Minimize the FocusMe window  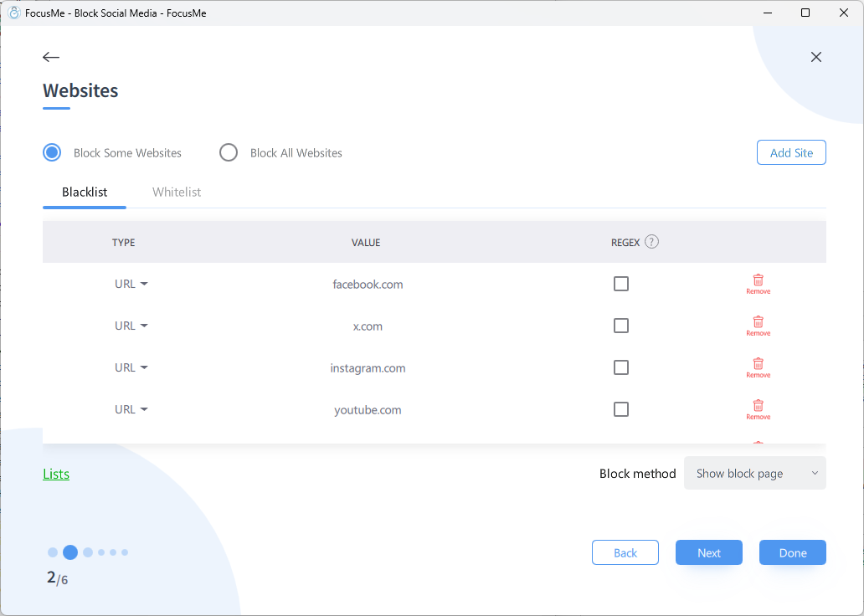click(x=767, y=13)
